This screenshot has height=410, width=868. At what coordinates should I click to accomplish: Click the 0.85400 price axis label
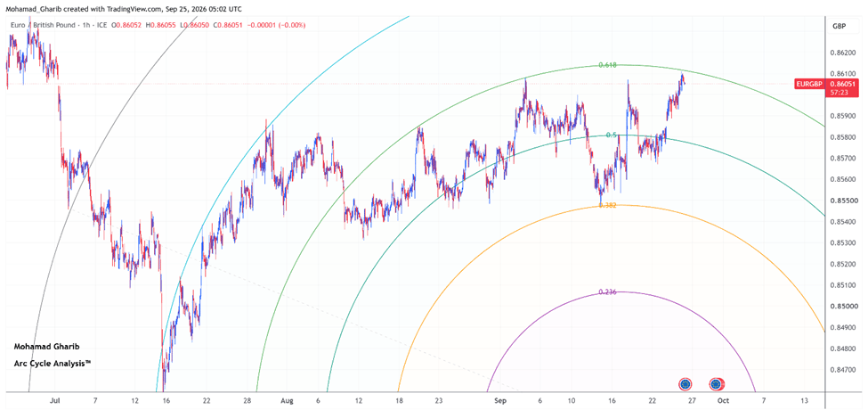(842, 222)
